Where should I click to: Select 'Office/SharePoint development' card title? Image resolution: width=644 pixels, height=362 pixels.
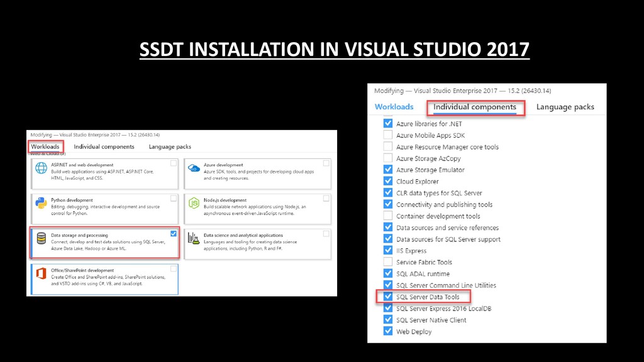point(82,270)
